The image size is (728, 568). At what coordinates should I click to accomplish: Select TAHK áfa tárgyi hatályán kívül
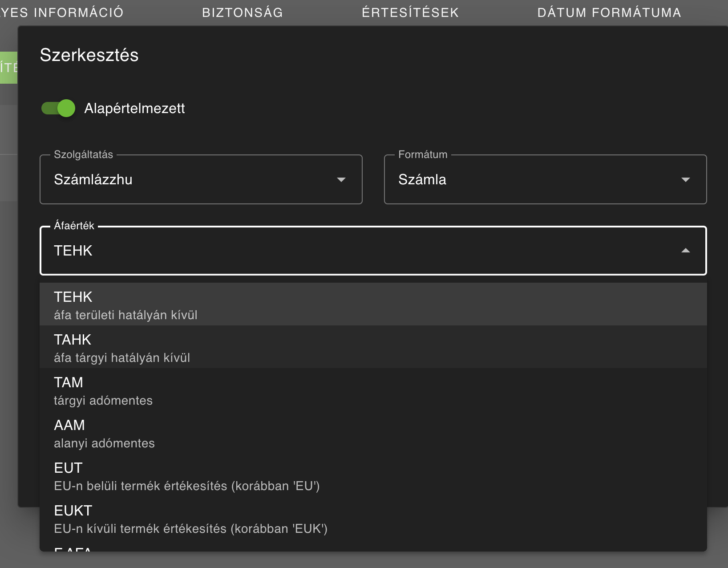coord(373,347)
